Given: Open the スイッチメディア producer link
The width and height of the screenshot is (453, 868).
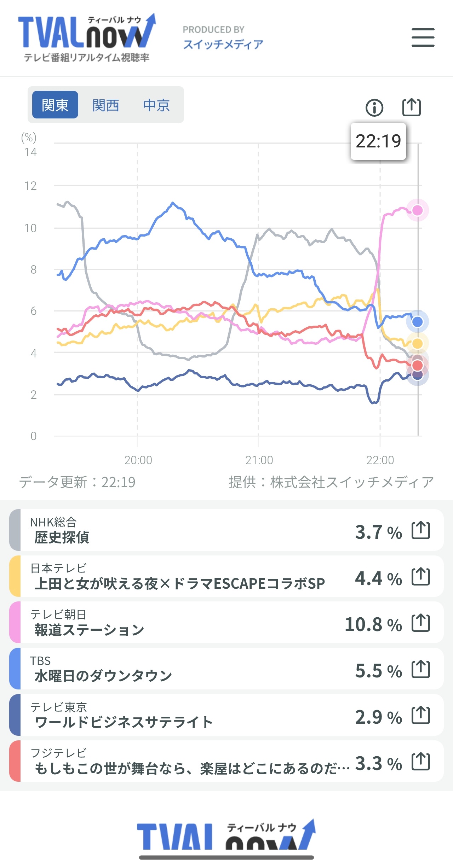Looking at the screenshot, I should (223, 44).
